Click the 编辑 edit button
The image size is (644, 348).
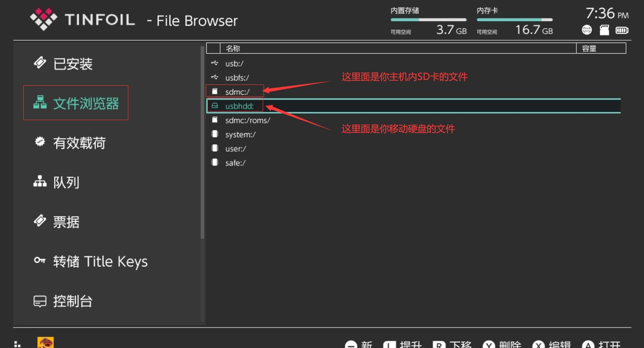(x=552, y=344)
